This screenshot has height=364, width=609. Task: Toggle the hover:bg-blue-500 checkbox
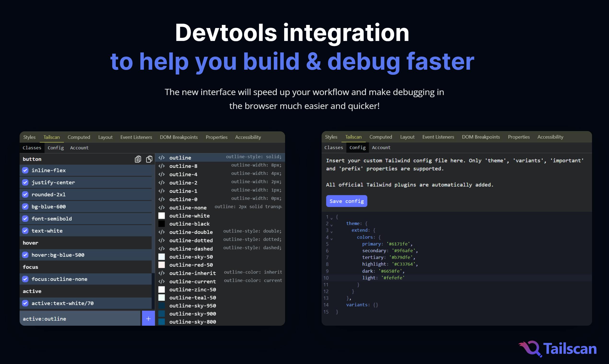[25, 255]
